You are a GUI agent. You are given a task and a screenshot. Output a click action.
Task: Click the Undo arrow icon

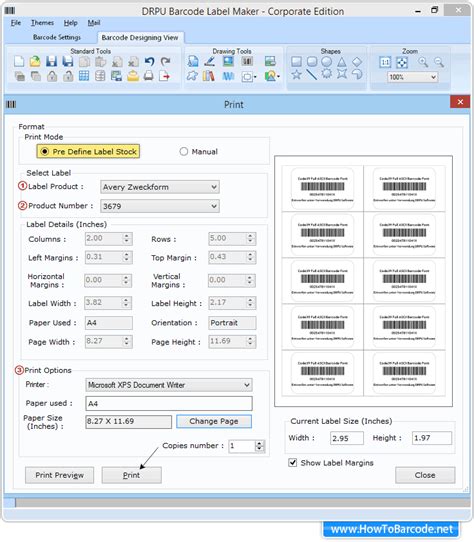[149, 62]
